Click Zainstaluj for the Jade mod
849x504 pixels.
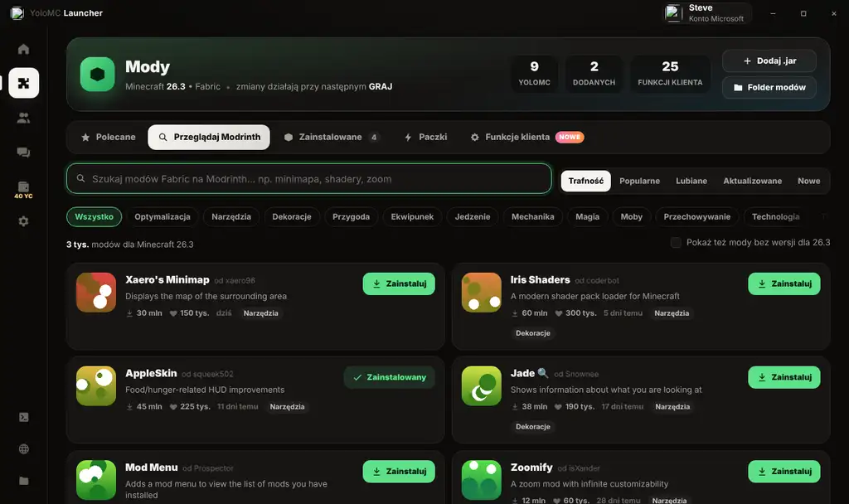(x=784, y=377)
